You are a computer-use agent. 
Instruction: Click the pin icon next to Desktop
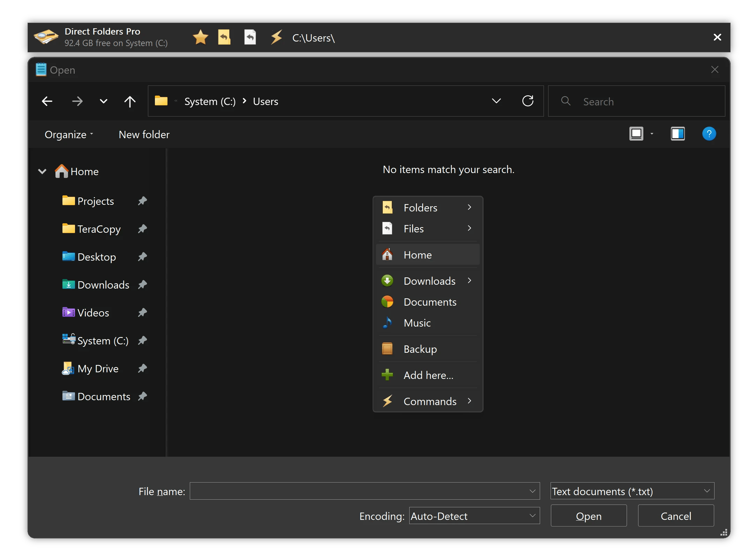coord(142,257)
